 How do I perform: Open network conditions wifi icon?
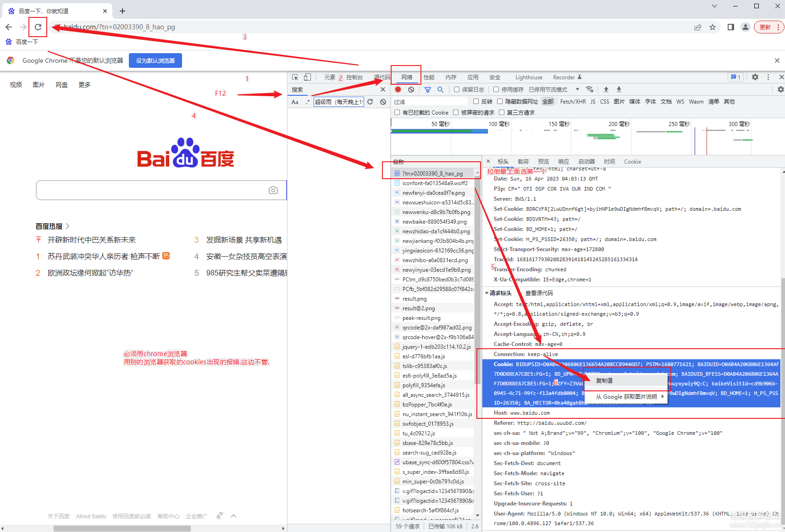tap(590, 89)
